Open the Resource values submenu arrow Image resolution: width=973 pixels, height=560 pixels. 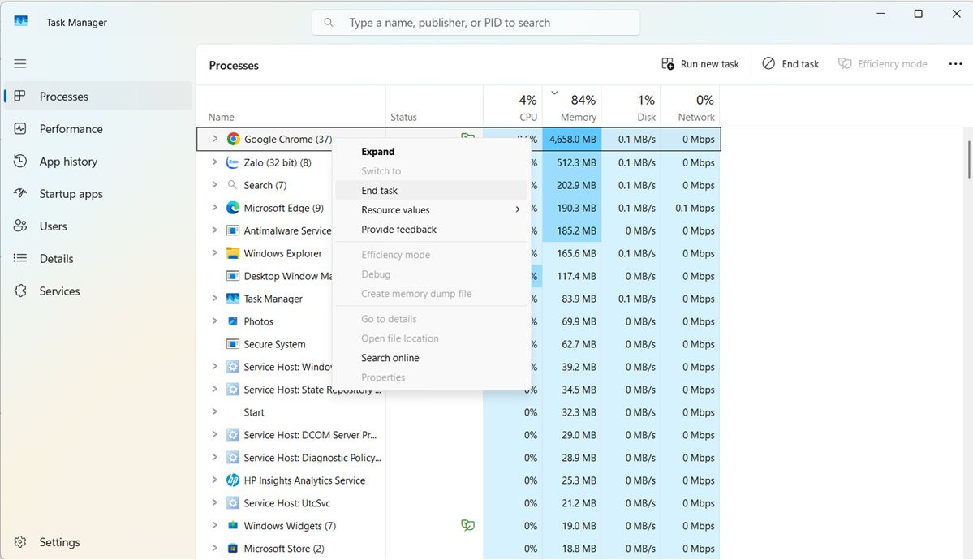[x=517, y=210]
